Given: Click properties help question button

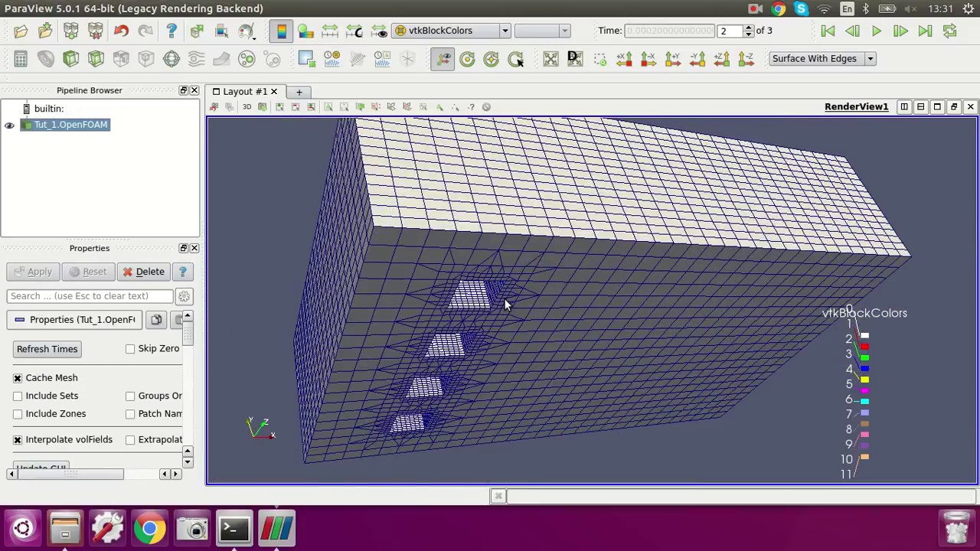Looking at the screenshot, I should tap(183, 272).
